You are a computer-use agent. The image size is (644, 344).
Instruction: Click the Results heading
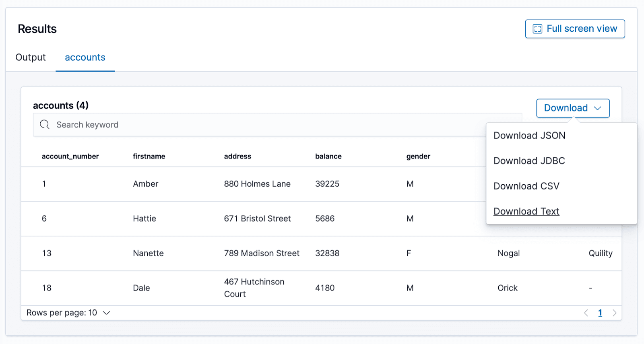[37, 29]
